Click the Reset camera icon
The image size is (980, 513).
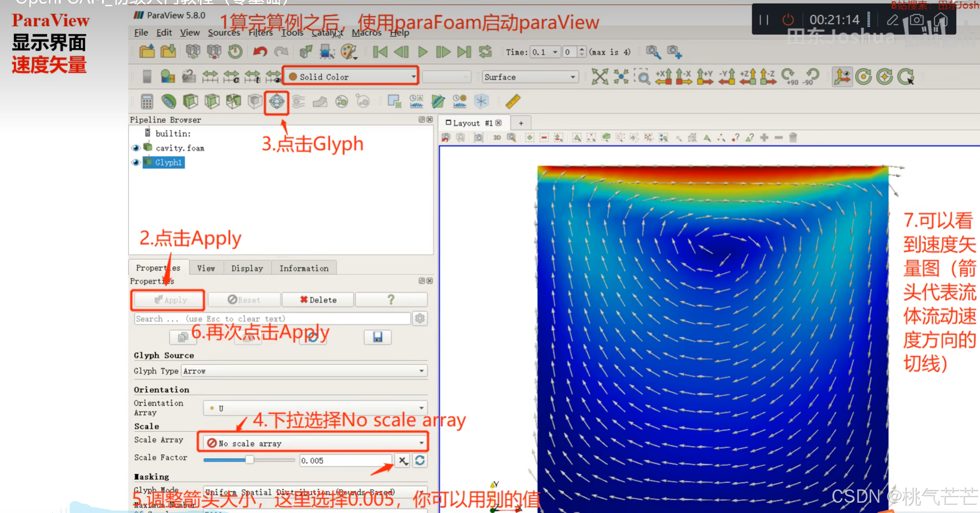click(599, 77)
